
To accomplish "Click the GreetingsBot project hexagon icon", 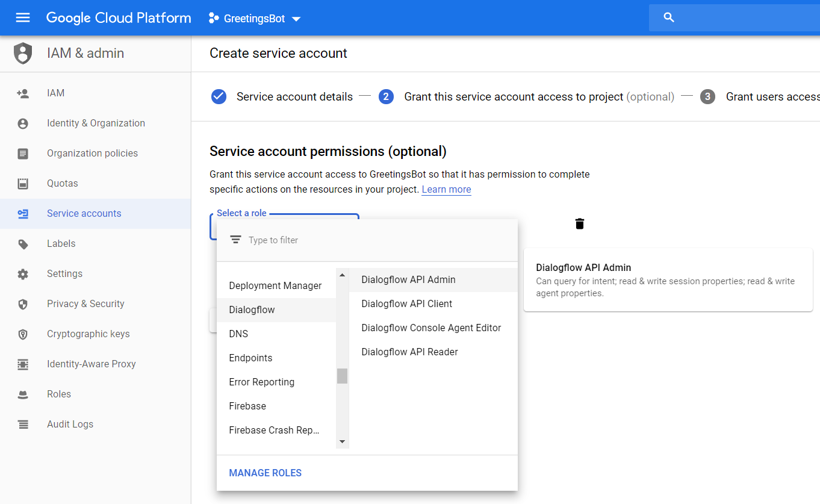I will click(x=213, y=18).
